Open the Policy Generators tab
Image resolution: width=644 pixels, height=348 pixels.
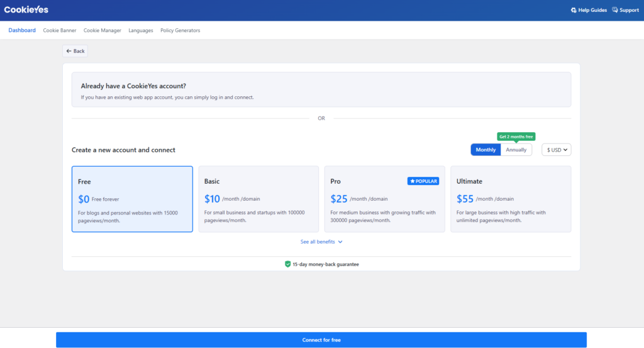tap(180, 30)
